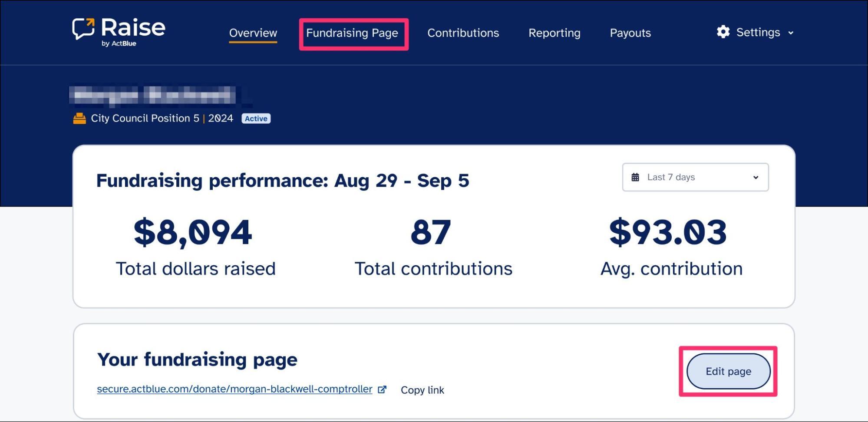Click the calendar icon in date selector

point(635,177)
